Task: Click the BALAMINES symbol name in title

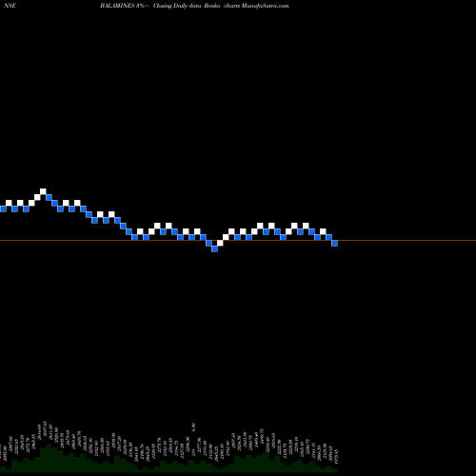Action: [117, 6]
